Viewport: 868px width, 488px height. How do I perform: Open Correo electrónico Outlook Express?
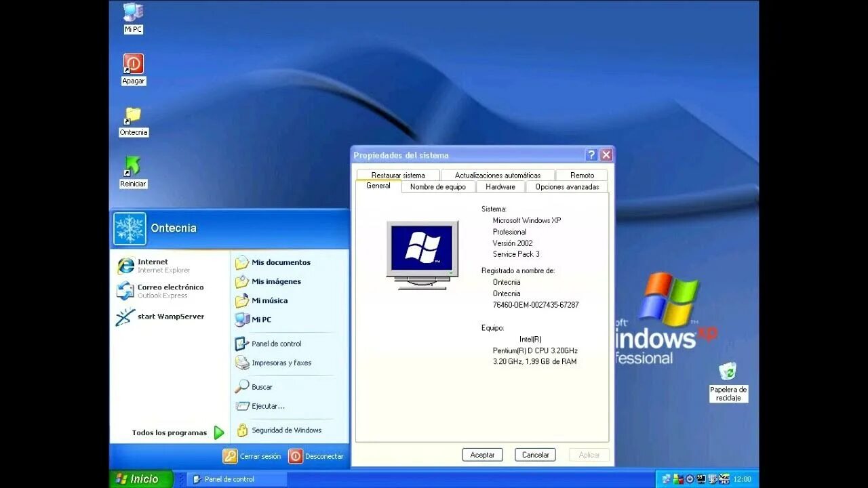pyautogui.click(x=160, y=291)
